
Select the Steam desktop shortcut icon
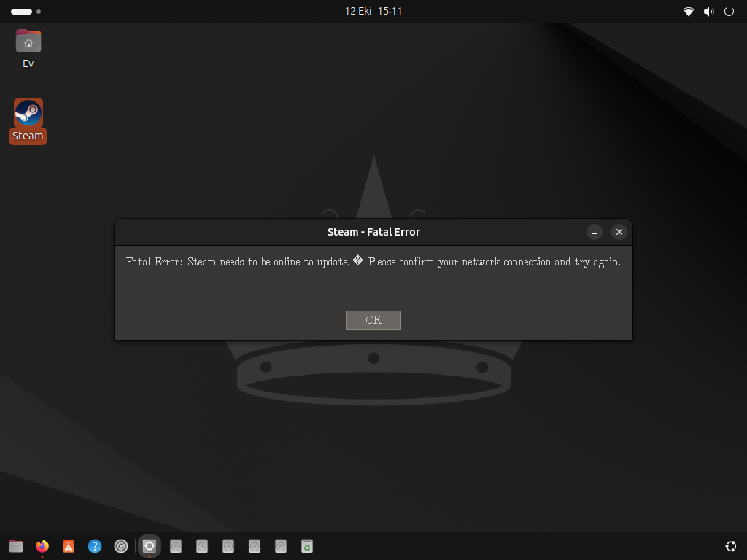point(28,120)
